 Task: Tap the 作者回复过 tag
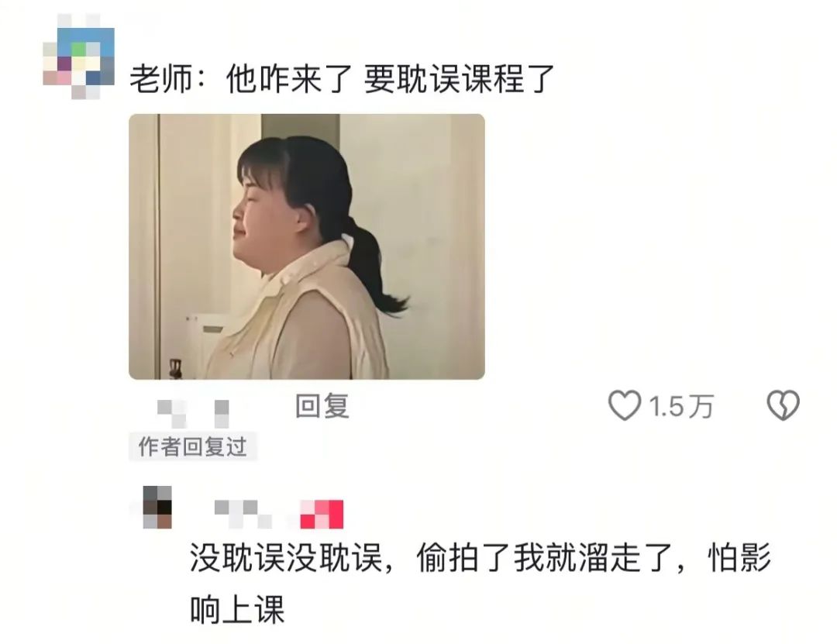coord(193,447)
